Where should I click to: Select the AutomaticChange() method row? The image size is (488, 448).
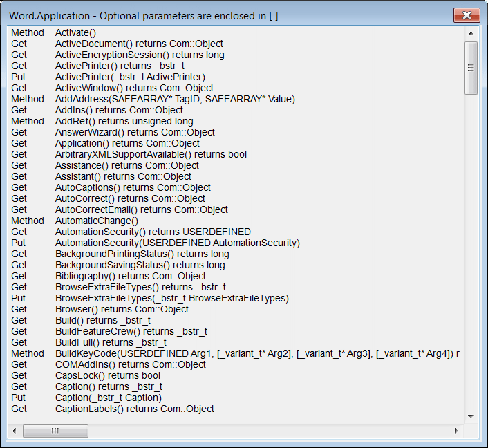pos(236,221)
